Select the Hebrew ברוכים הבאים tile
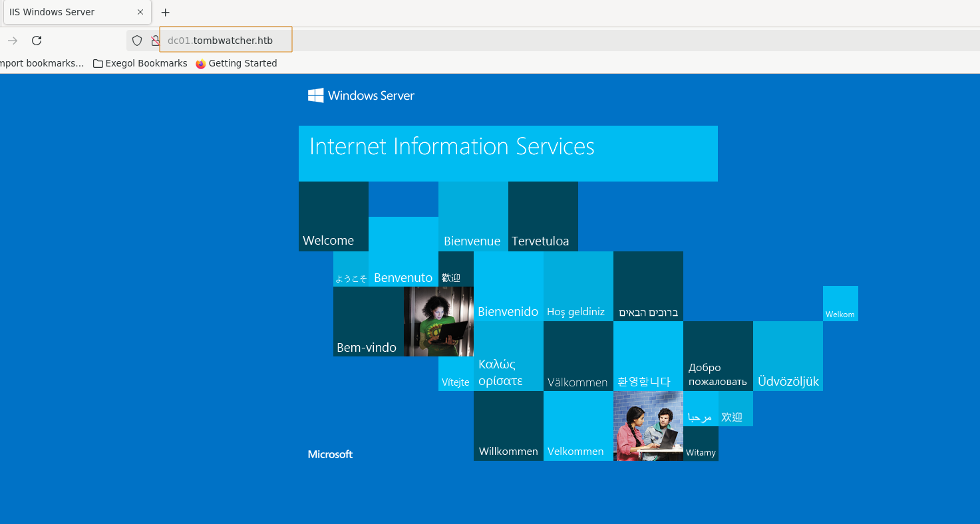 (648, 286)
